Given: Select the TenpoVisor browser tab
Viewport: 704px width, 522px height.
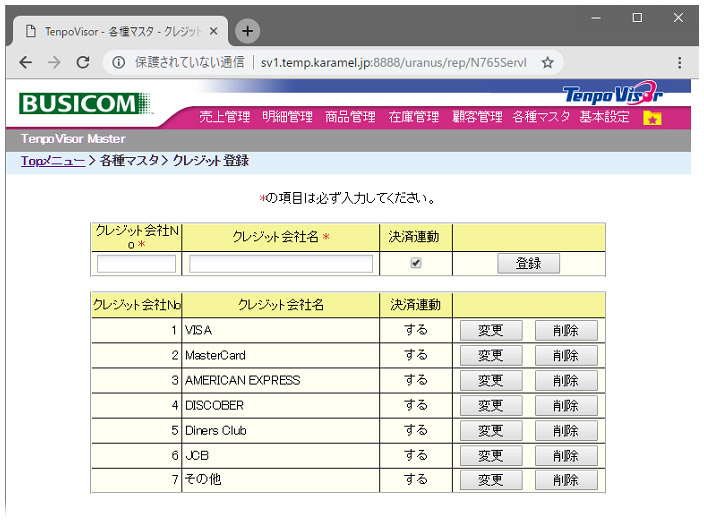Looking at the screenshot, I should click(120, 31).
